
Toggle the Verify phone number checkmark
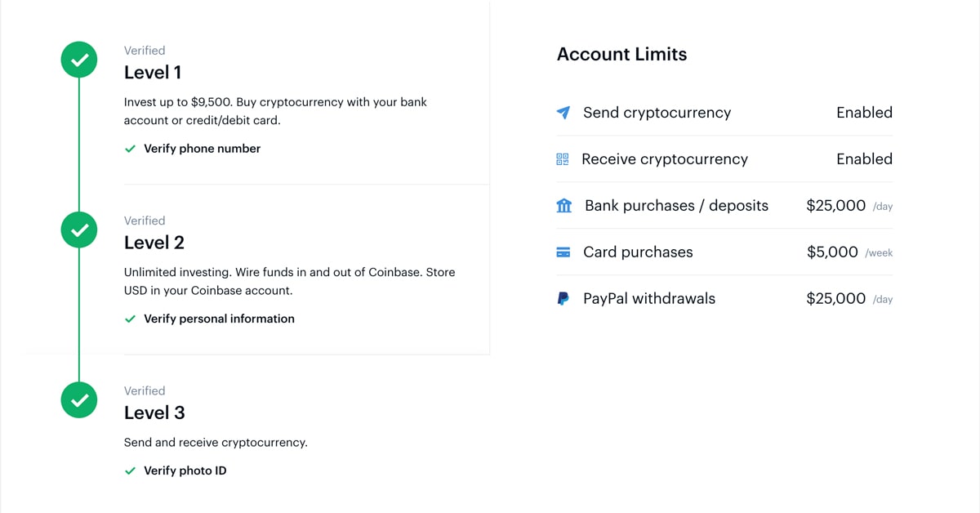point(131,149)
